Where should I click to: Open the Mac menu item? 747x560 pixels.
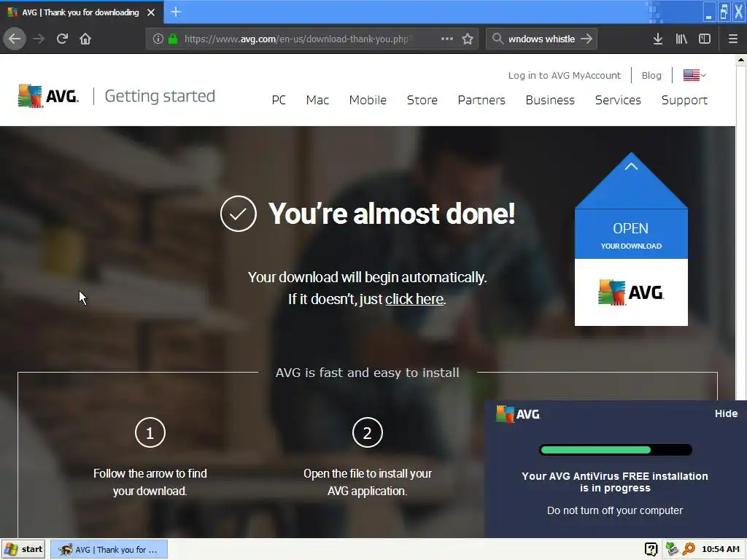point(317,100)
